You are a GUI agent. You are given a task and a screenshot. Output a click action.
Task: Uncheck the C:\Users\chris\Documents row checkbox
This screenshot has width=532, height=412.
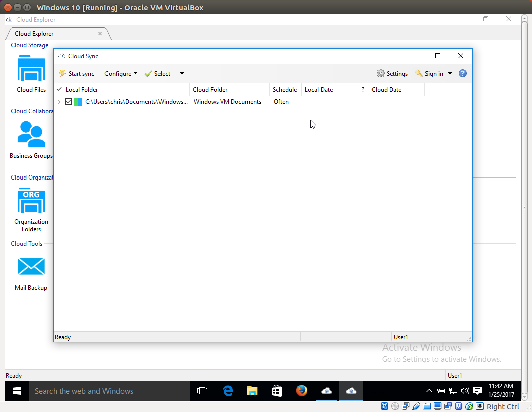pos(68,102)
